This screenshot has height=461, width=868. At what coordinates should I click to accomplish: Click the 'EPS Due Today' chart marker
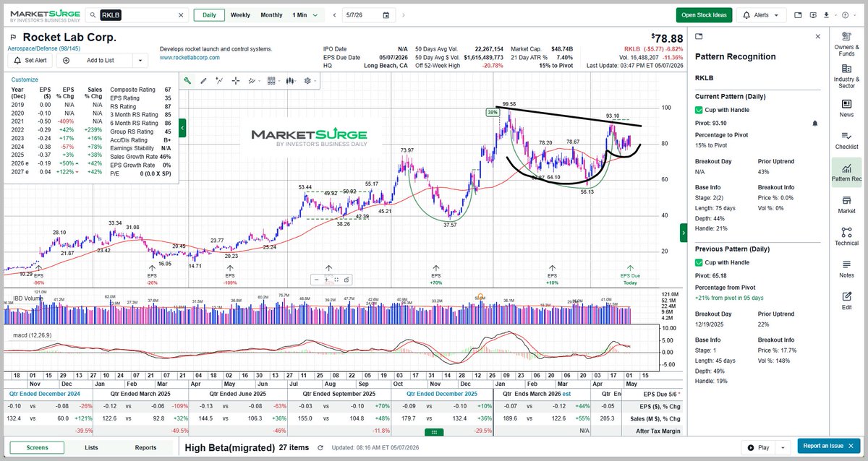pyautogui.click(x=630, y=275)
